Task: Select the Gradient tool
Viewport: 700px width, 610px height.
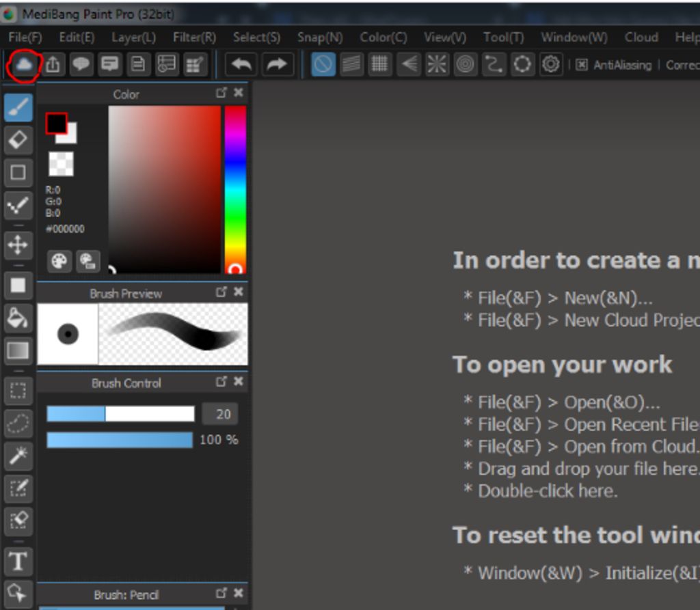Action: click(18, 350)
